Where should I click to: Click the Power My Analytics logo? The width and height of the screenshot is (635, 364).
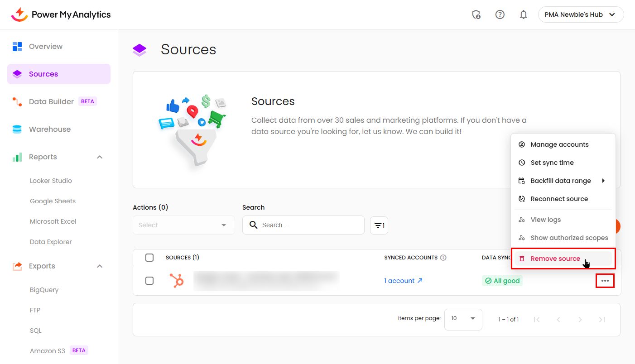coord(61,14)
